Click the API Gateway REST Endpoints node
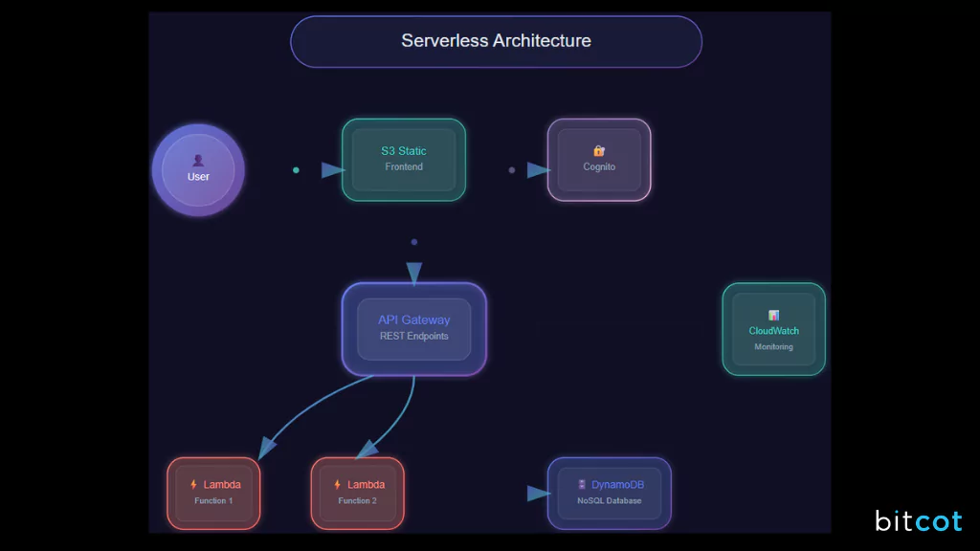This screenshot has width=980, height=551. click(413, 328)
